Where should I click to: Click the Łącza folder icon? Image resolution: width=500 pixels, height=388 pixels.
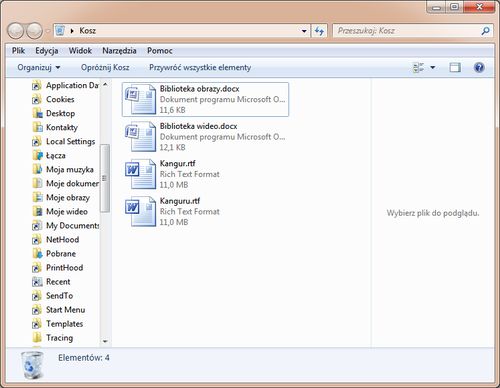pos(38,156)
